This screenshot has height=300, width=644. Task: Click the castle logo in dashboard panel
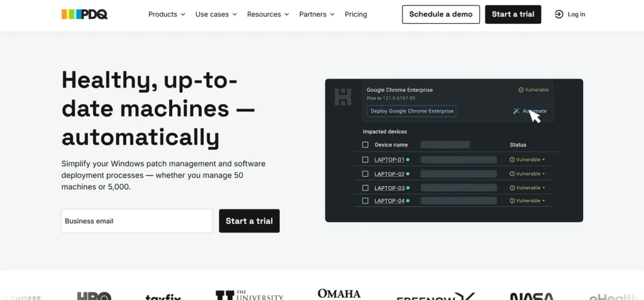[x=343, y=96]
